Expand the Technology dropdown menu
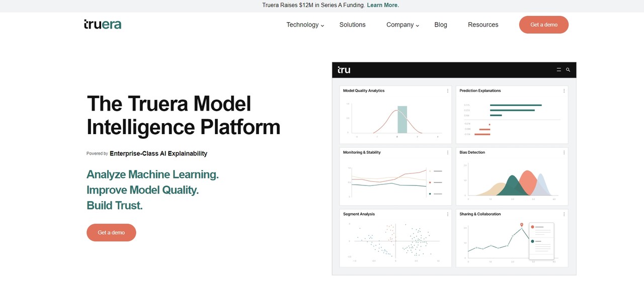The width and height of the screenshot is (644, 300). 305,25
